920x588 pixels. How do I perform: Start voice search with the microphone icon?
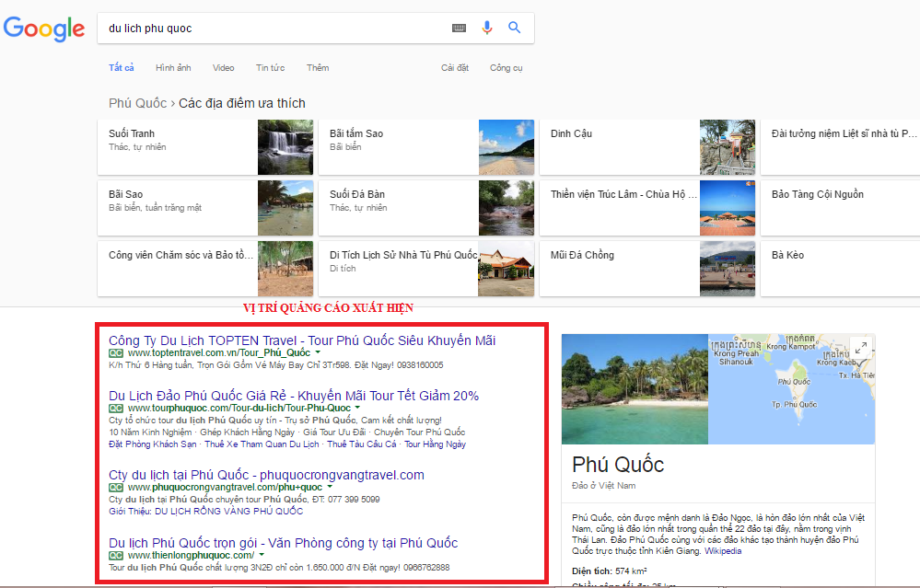pyautogui.click(x=486, y=28)
